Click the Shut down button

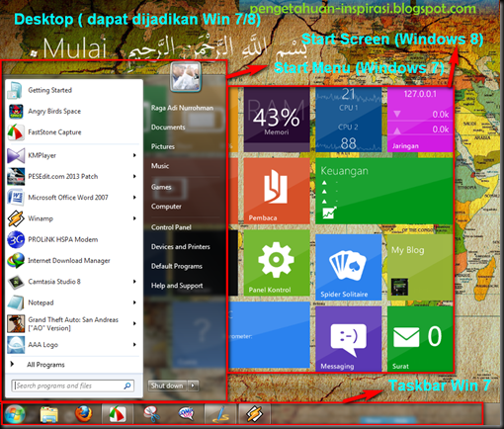pyautogui.click(x=168, y=386)
